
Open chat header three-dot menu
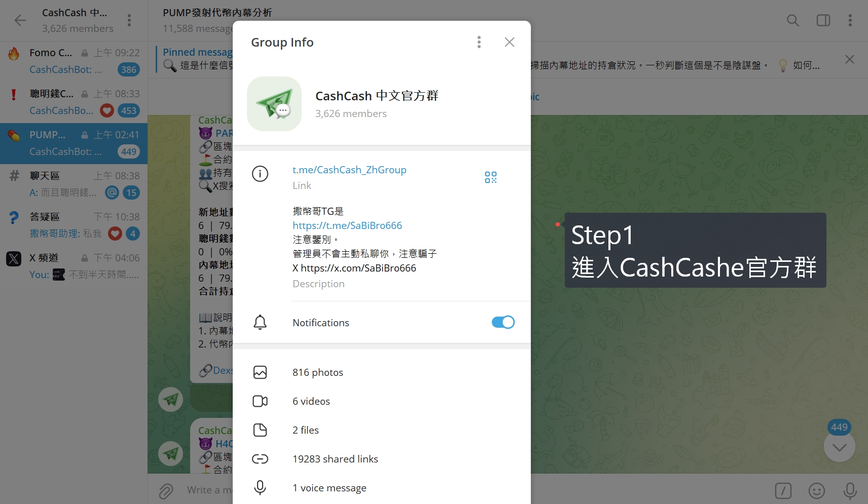(850, 20)
